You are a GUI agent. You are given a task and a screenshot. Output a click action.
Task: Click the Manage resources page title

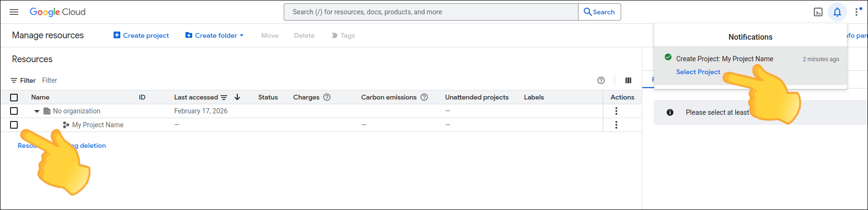tap(48, 35)
